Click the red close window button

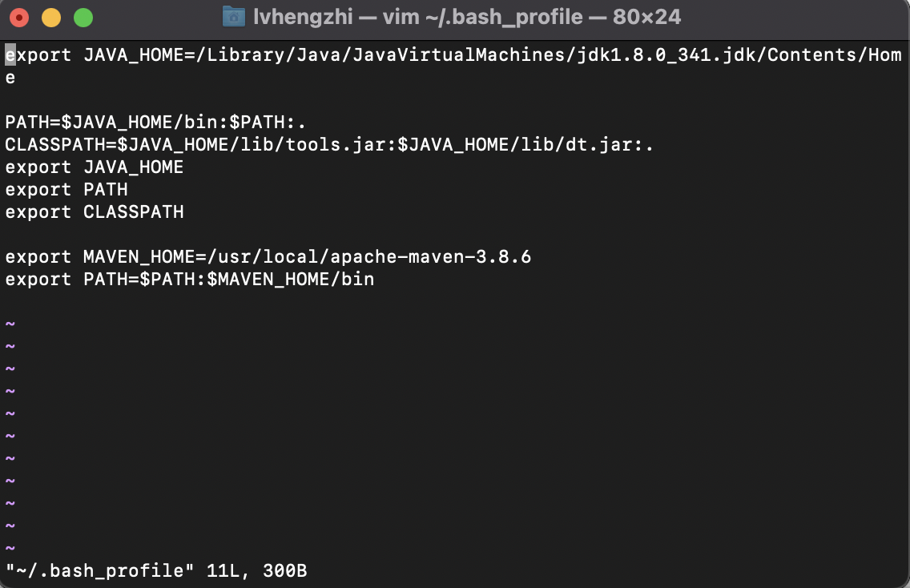click(19, 18)
